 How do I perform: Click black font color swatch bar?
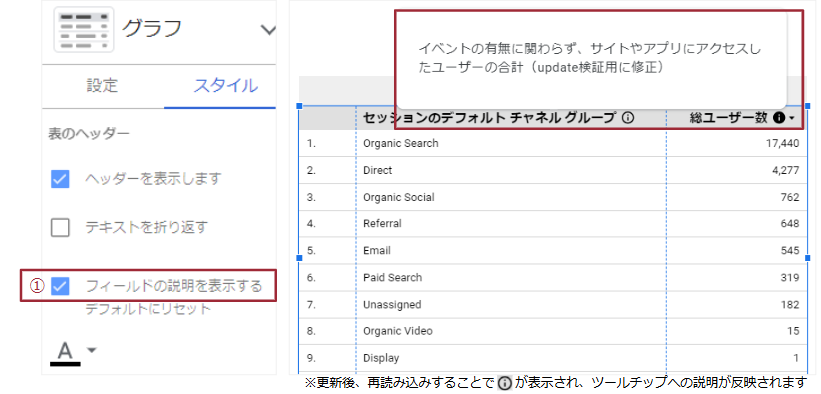tap(65, 363)
